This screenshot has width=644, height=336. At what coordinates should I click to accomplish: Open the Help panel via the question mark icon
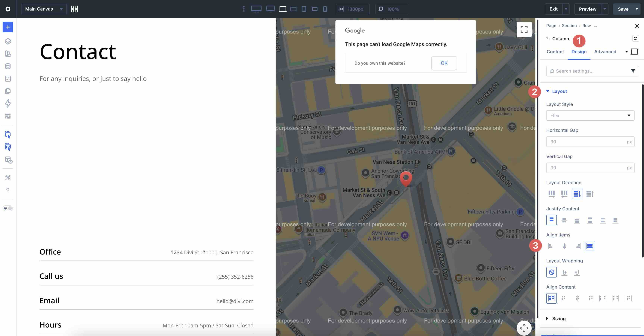[8, 190]
